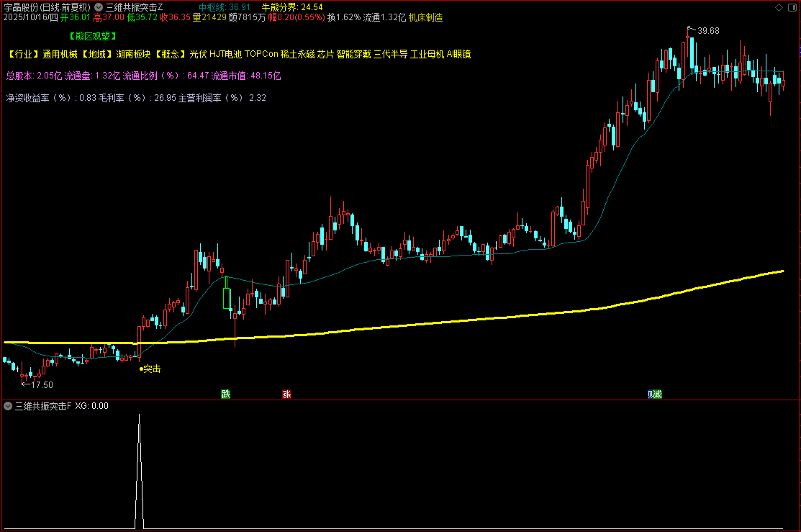The width and height of the screenshot is (801, 532).
Task: Click the 17.50 low price label
Action: point(42,385)
